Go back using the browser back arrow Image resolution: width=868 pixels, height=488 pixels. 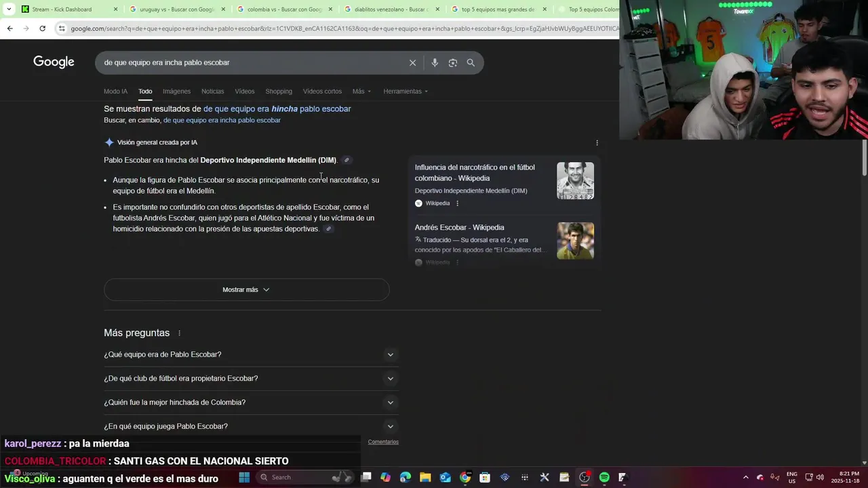[x=9, y=28]
